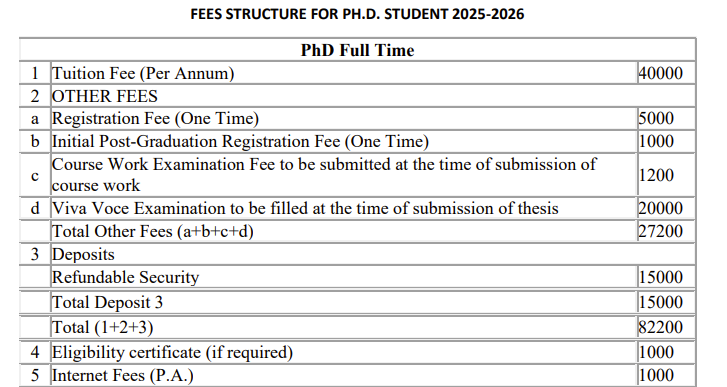727x387 pixels.
Task: Click the 1200 course work fee amount
Action: 656,175
